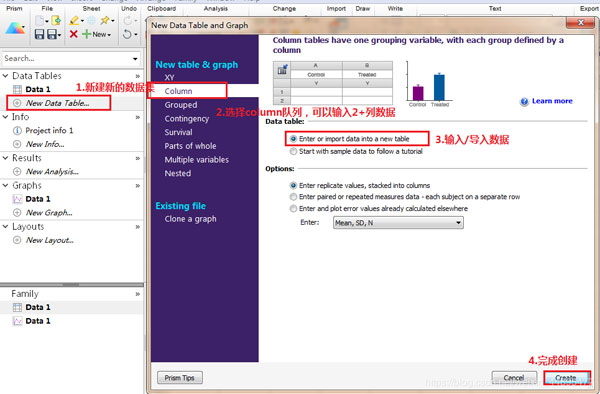Choose Contingency table type
This screenshot has height=394, width=600.
click(187, 119)
